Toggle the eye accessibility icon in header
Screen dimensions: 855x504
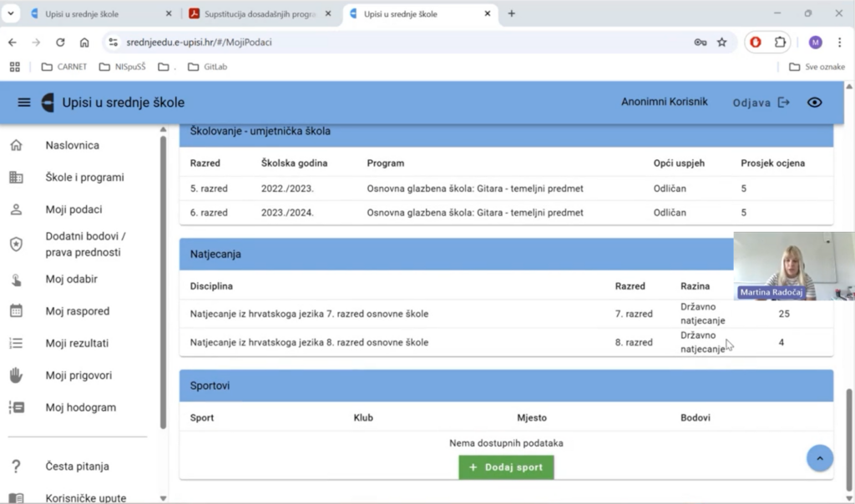[814, 103]
